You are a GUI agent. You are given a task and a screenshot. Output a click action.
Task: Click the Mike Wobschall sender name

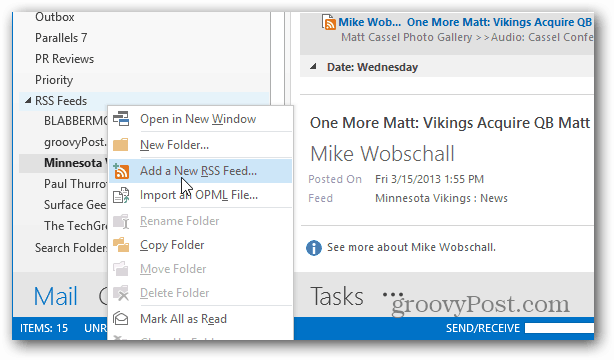pos(382,154)
